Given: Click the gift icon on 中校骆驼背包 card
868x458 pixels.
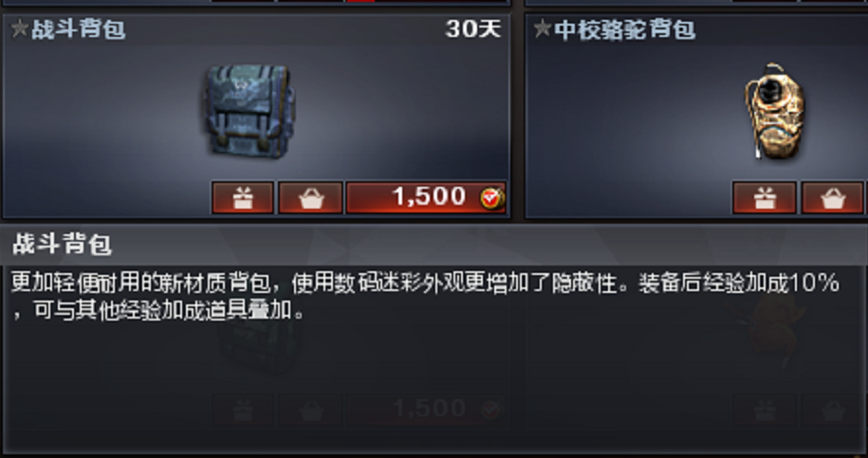Looking at the screenshot, I should (765, 197).
